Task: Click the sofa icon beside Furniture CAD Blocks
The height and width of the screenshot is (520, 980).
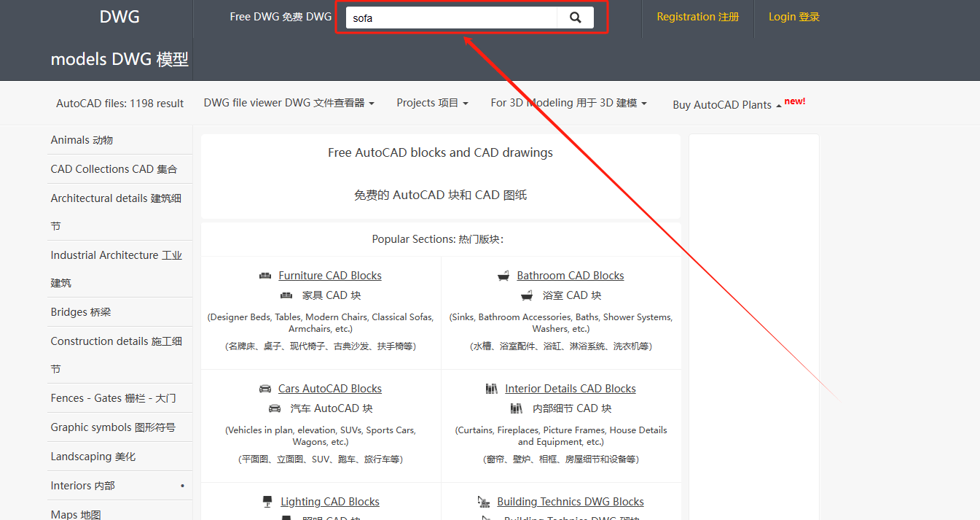Action: 265,276
